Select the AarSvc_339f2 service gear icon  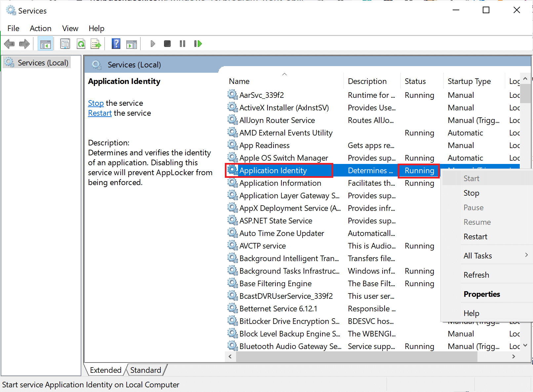coord(232,95)
